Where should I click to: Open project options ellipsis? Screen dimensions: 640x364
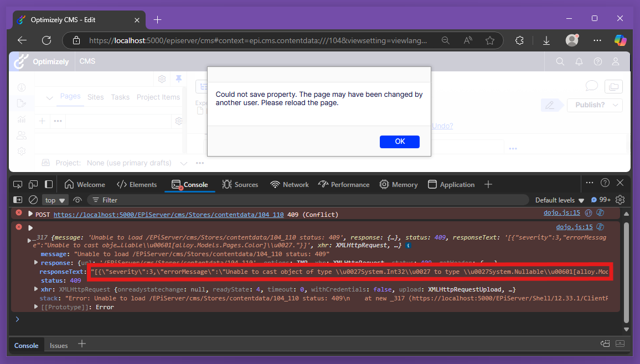200,163
